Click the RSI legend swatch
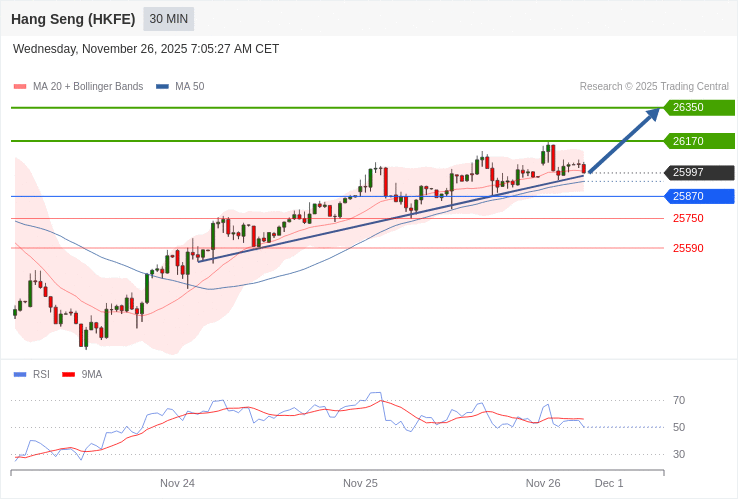The height and width of the screenshot is (500, 738). coord(20,375)
